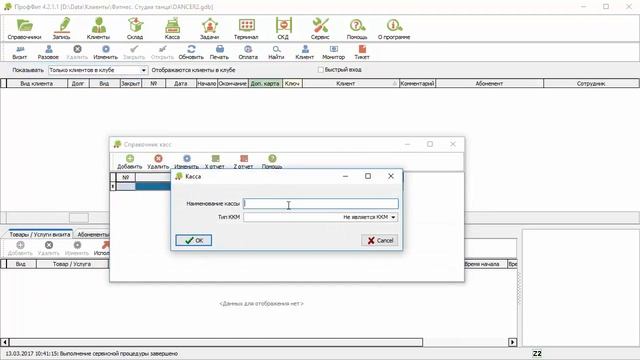Click the Z2 status bar indicator
Viewport: 640px width, 360px height.
tap(537, 353)
